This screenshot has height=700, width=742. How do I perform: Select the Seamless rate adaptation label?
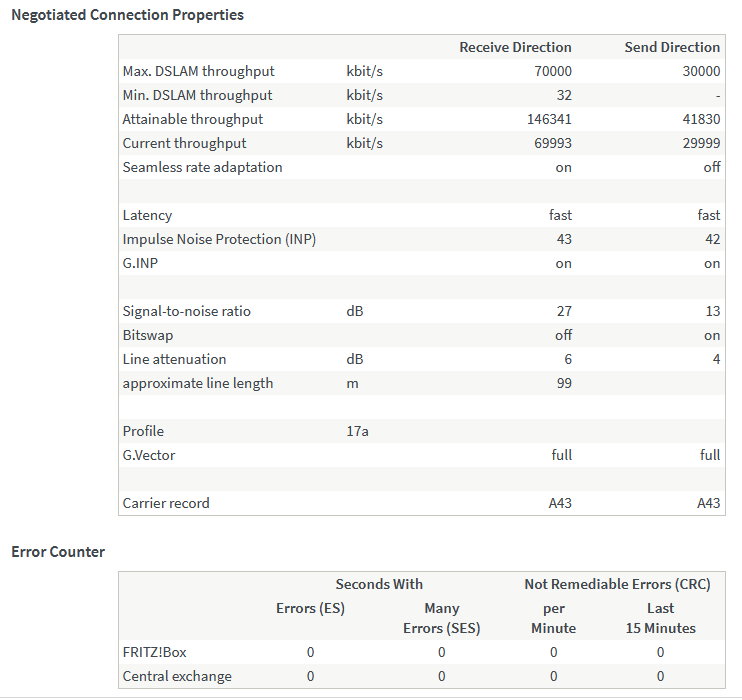(202, 167)
